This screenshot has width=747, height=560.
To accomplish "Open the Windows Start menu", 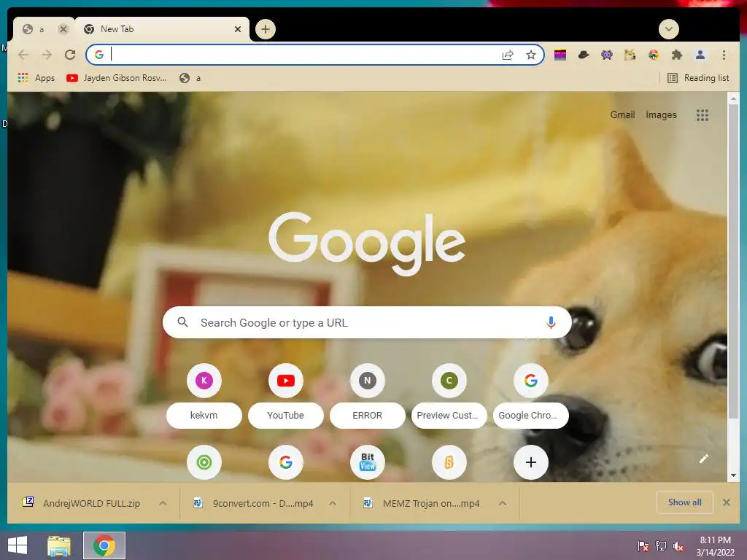I will click(x=18, y=545).
